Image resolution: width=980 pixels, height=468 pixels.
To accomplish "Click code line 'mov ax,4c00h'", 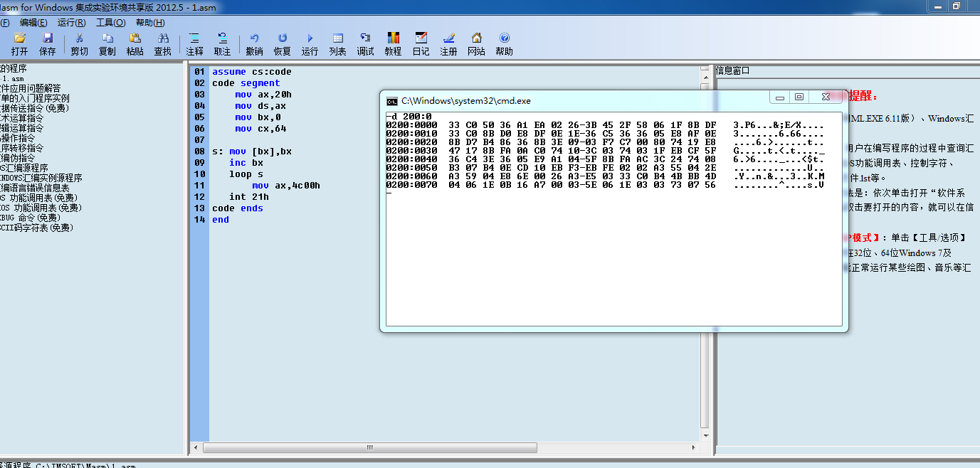I will 286,186.
